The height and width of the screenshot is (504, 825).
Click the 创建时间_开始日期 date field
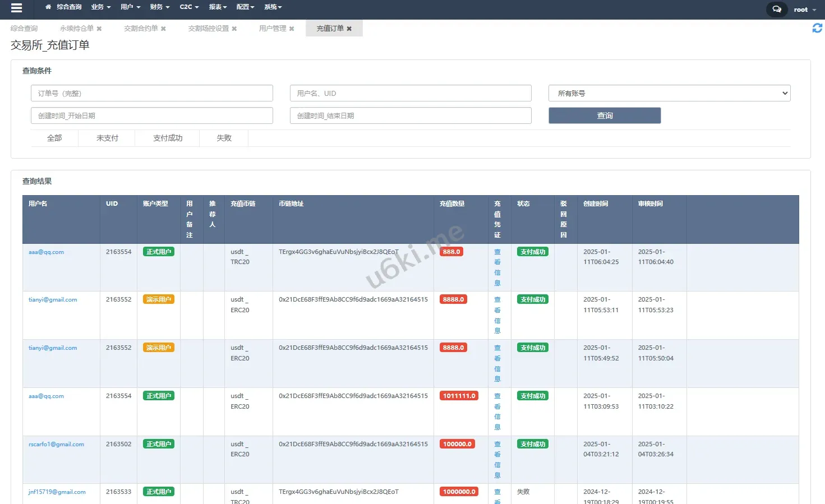pos(151,115)
